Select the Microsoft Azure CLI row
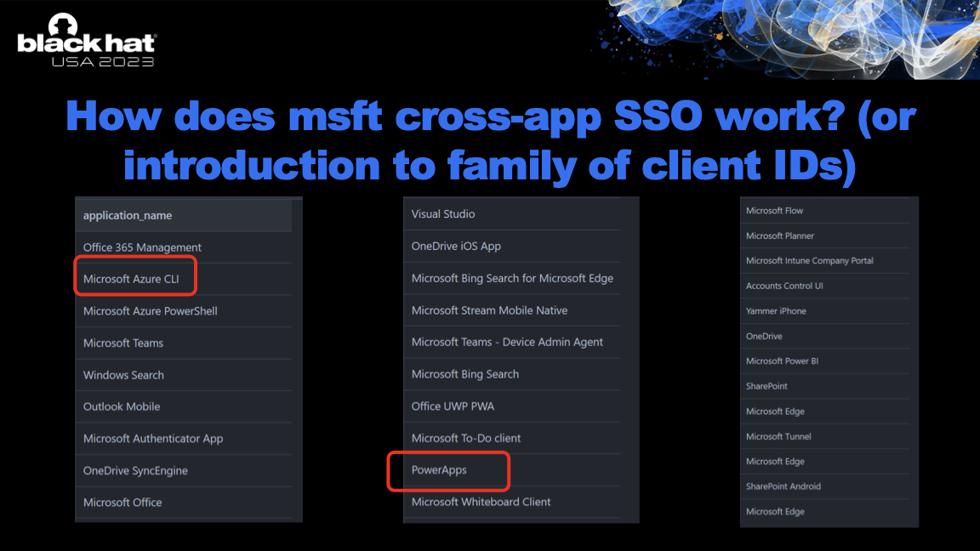980x551 pixels. pyautogui.click(x=184, y=279)
